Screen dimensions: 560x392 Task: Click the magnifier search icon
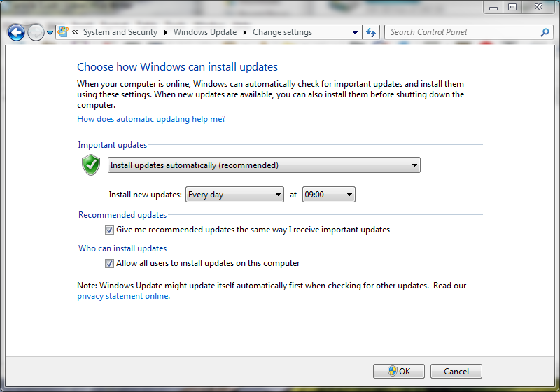tap(545, 32)
